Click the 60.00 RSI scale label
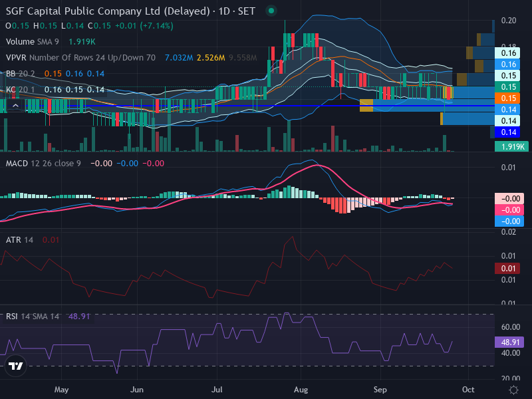 pyautogui.click(x=511, y=327)
